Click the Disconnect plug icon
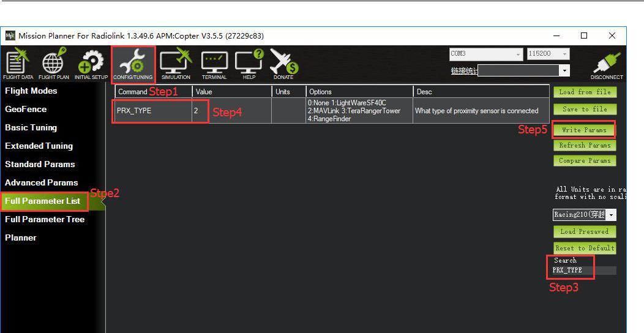This screenshot has height=333, width=644. [x=607, y=65]
